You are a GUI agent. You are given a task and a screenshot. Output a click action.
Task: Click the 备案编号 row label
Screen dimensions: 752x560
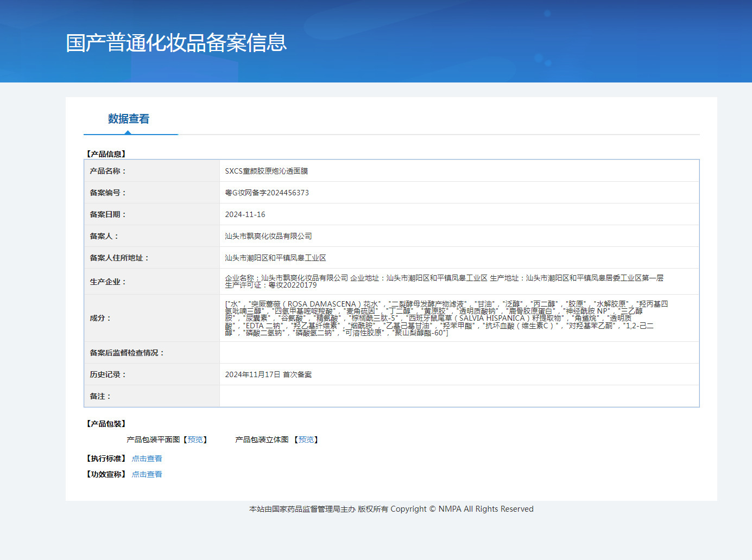click(108, 193)
